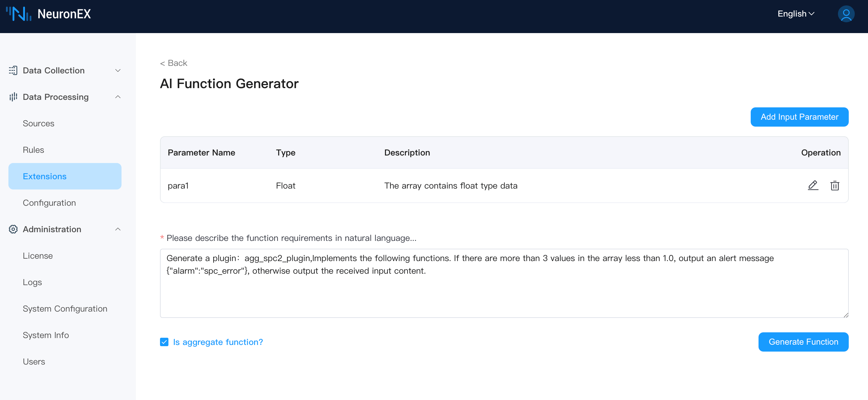Open the Rules menu item

(x=33, y=150)
